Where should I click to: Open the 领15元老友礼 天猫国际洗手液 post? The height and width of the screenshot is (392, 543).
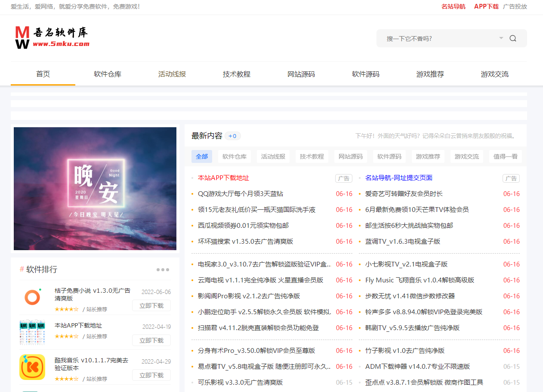pos(257,210)
